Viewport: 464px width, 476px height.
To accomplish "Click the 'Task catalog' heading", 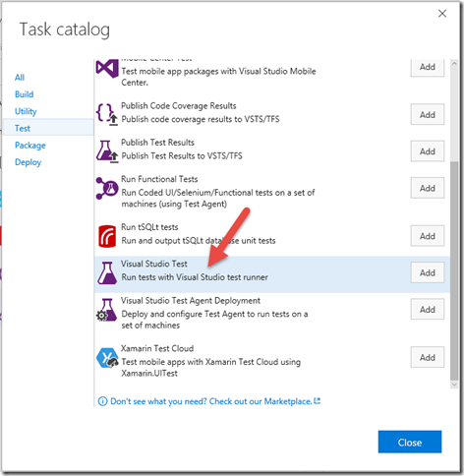I will (x=65, y=30).
